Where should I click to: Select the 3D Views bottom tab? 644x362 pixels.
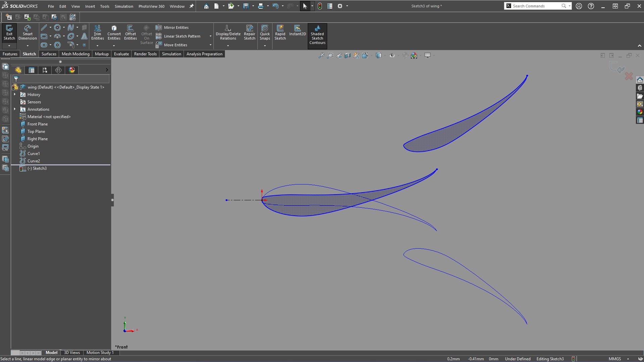point(72,353)
